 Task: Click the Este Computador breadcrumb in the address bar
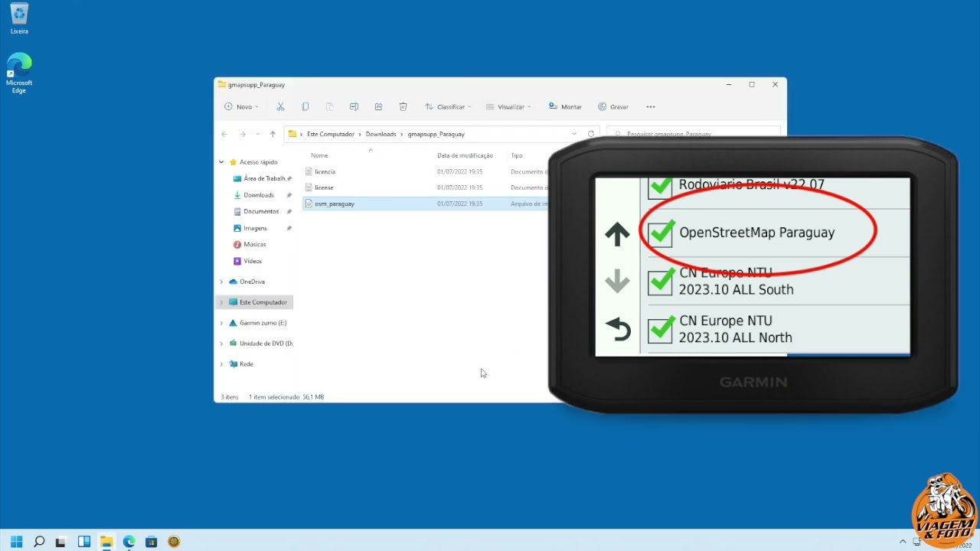331,134
